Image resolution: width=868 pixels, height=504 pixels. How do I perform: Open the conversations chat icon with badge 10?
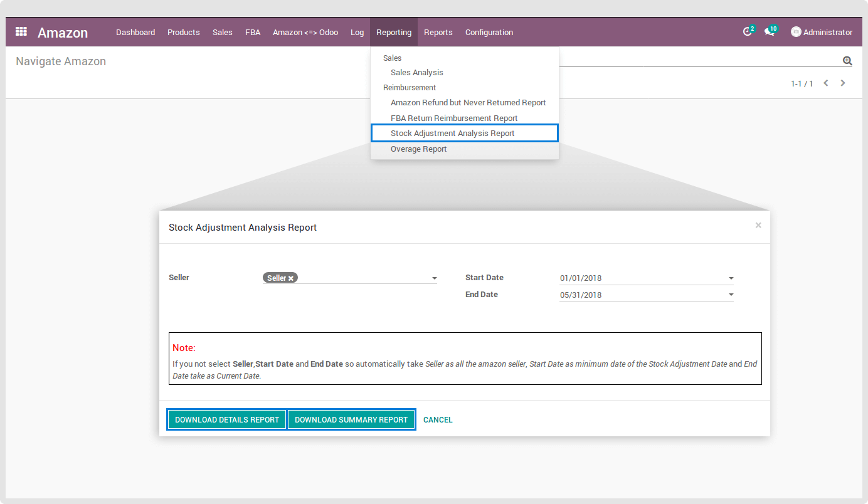coord(769,32)
